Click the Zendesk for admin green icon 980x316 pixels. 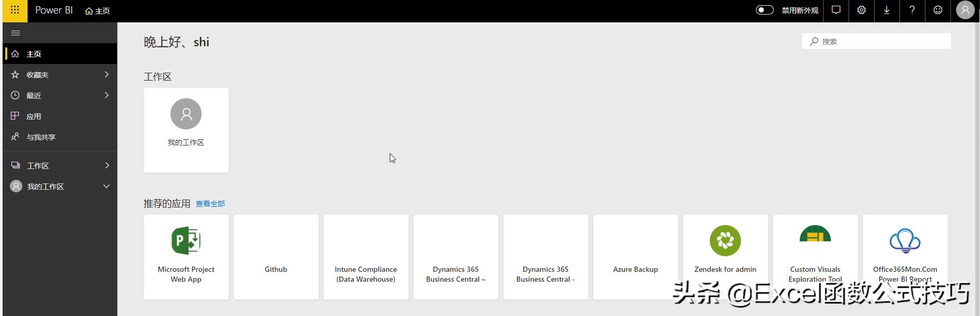tap(725, 241)
